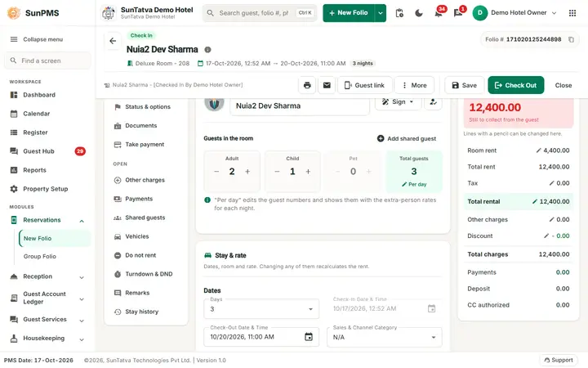Click the back arrow beside guest name
The height and width of the screenshot is (368, 588).
(x=113, y=41)
